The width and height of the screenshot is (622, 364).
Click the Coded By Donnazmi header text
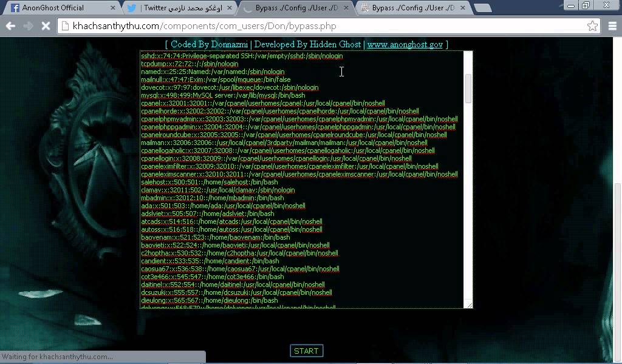[x=209, y=44]
